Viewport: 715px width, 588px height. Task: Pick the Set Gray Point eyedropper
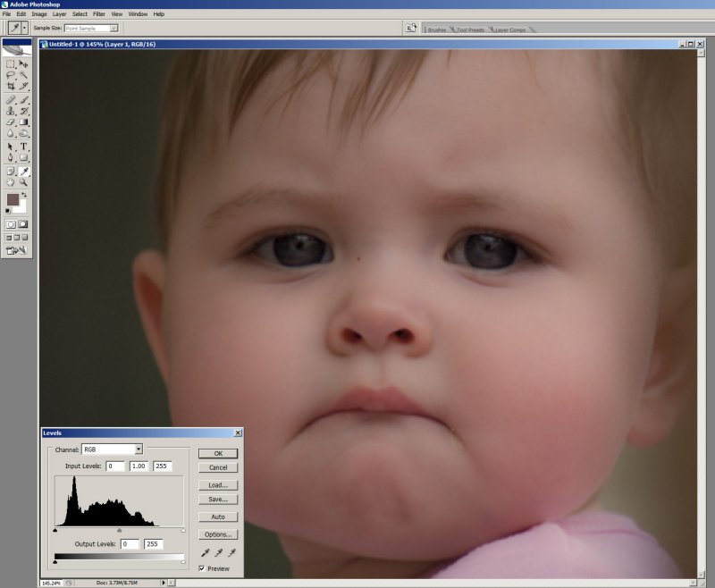coord(218,553)
